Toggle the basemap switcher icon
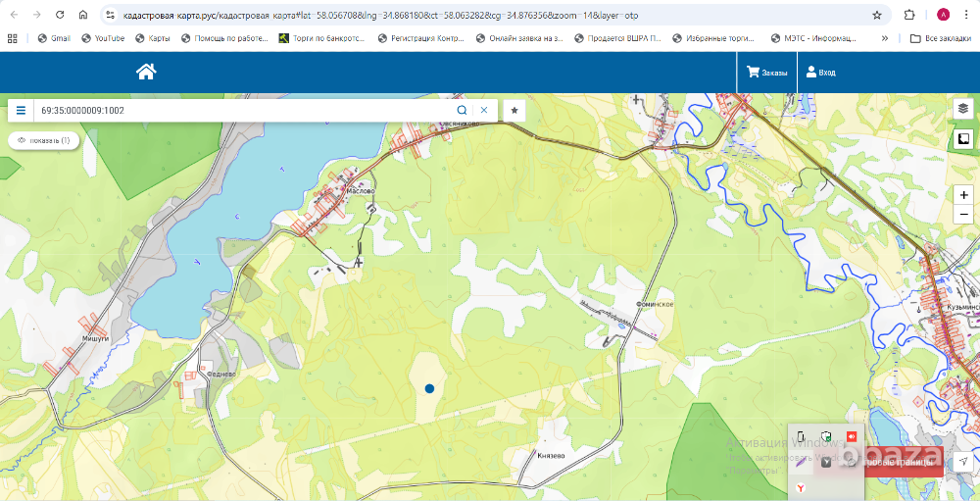 point(963,139)
